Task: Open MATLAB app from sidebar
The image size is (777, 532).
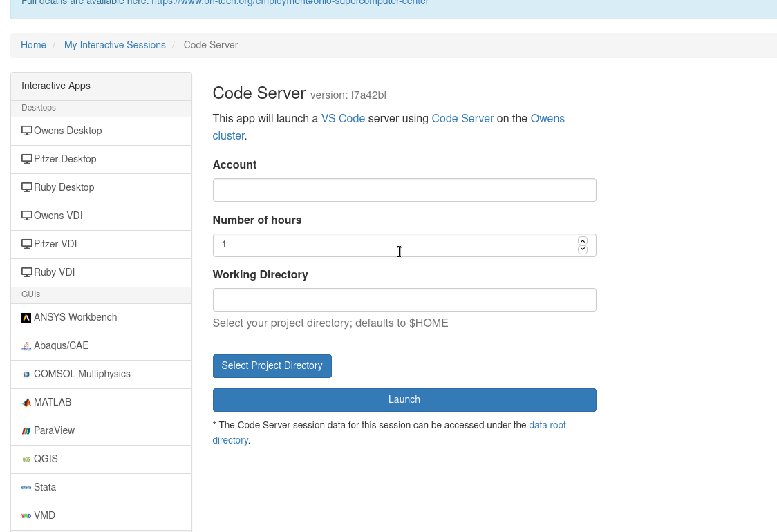Action: (x=101, y=402)
